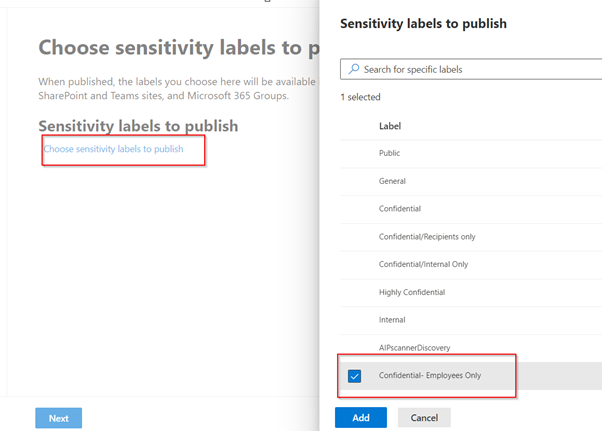Click the left-side 'Sensitivity labels to publish' subheading
Image resolution: width=602 pixels, height=431 pixels.
click(x=138, y=126)
